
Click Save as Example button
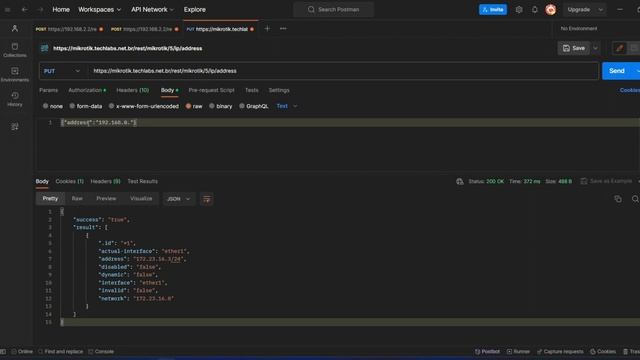[x=606, y=181]
